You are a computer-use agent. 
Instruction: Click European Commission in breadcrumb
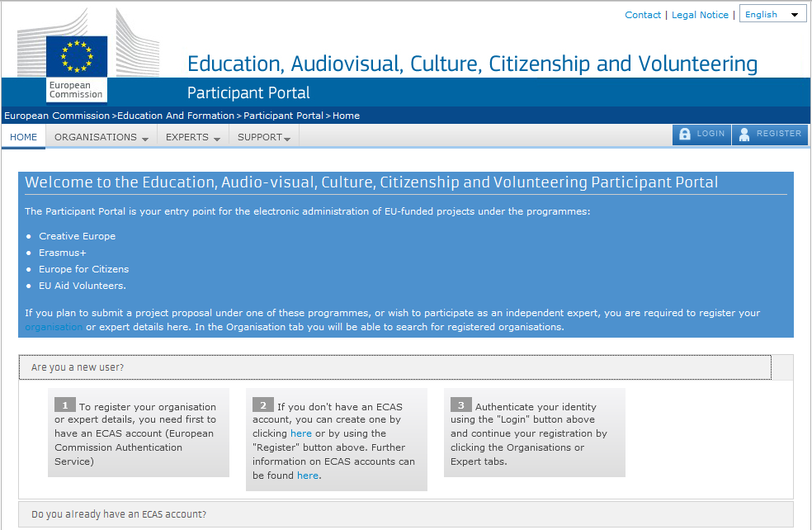coord(57,116)
